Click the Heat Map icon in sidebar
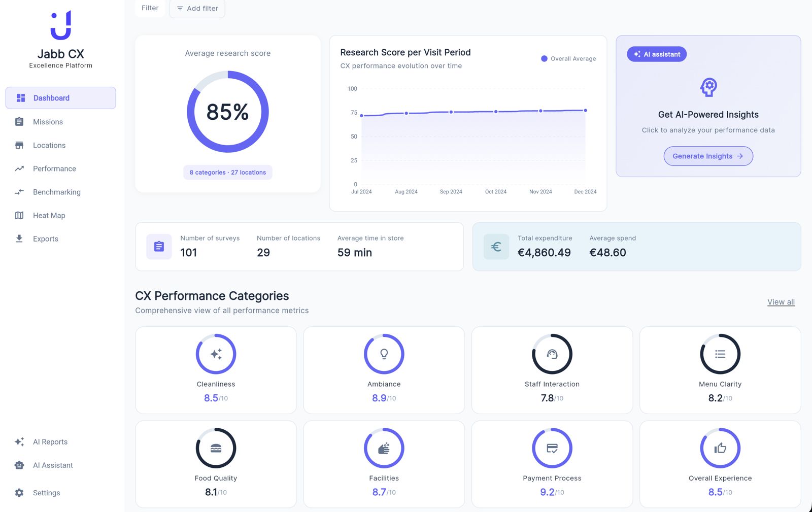This screenshot has width=812, height=512. [x=19, y=215]
